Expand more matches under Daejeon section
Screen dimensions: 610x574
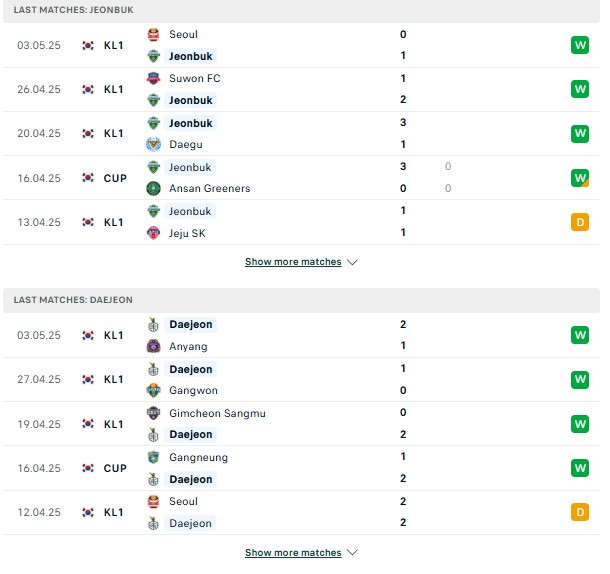pos(293,553)
